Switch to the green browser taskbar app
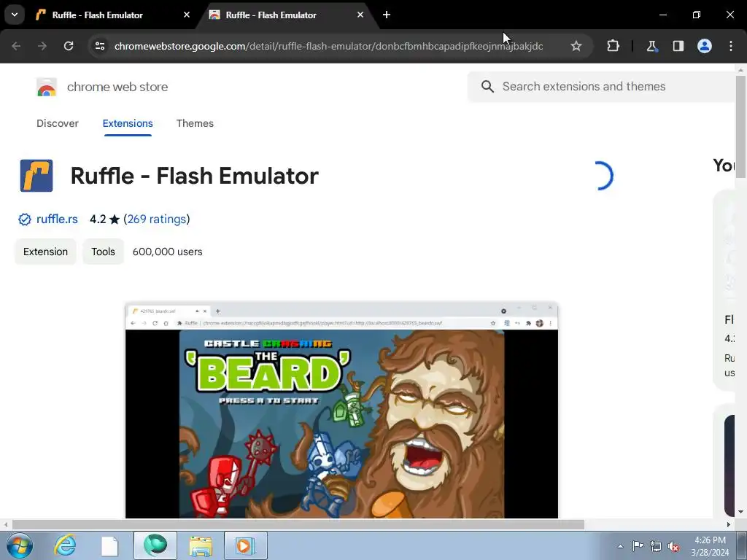 [155, 545]
